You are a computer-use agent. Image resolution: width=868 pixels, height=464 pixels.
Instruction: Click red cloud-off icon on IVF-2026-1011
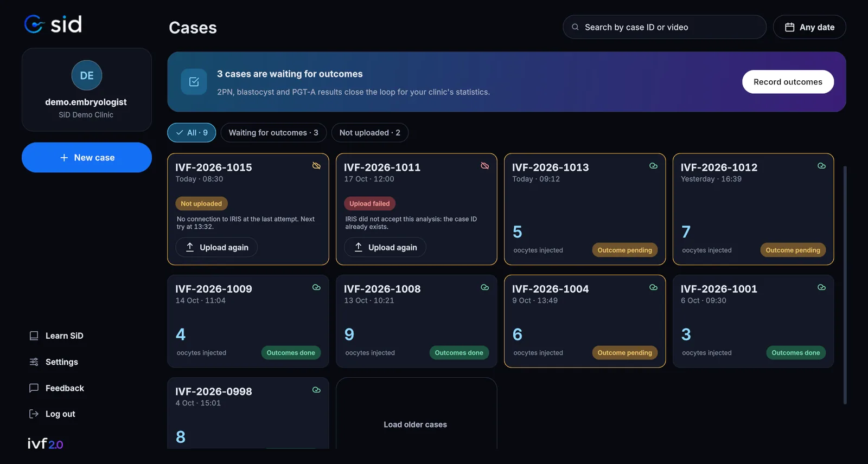click(x=485, y=166)
